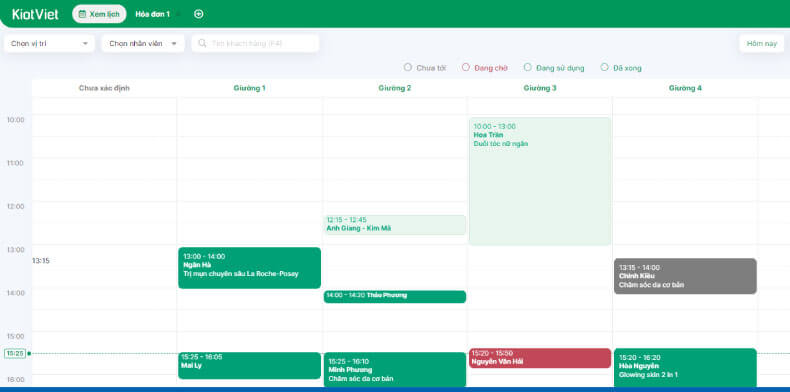Focus the customer search field
Screen dimensions: 790x392
(255, 43)
